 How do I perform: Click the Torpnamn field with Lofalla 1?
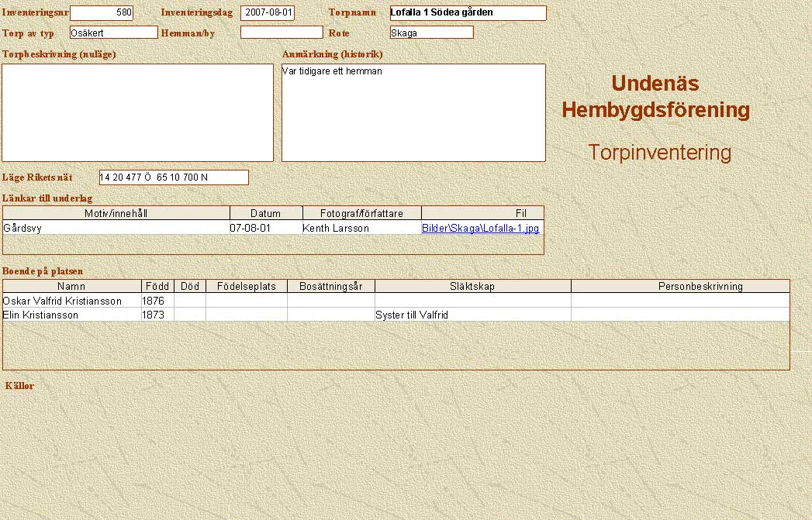[468, 13]
